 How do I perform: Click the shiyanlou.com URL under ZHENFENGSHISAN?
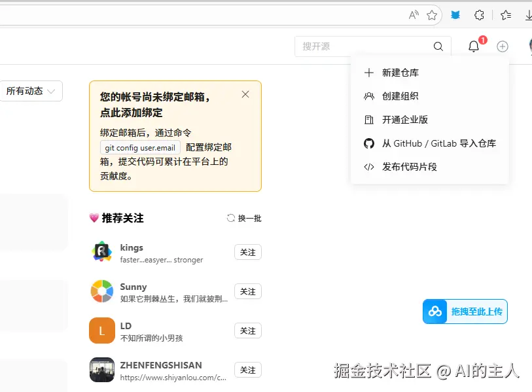pyautogui.click(x=173, y=378)
